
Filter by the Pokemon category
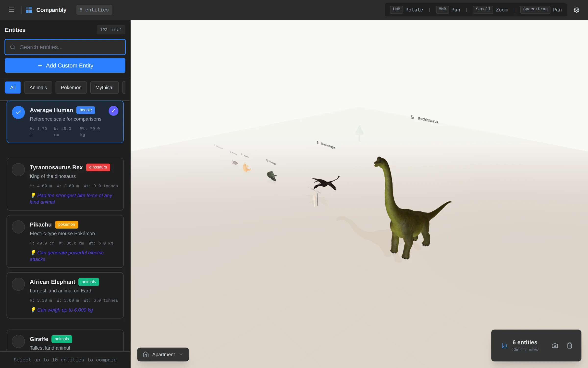71,88
